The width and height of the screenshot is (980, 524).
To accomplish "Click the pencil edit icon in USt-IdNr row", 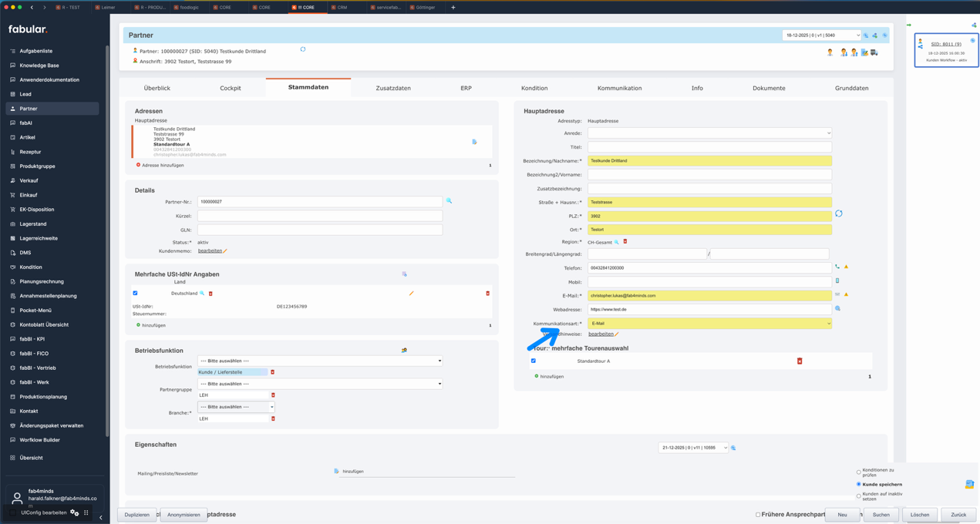I will tap(412, 294).
